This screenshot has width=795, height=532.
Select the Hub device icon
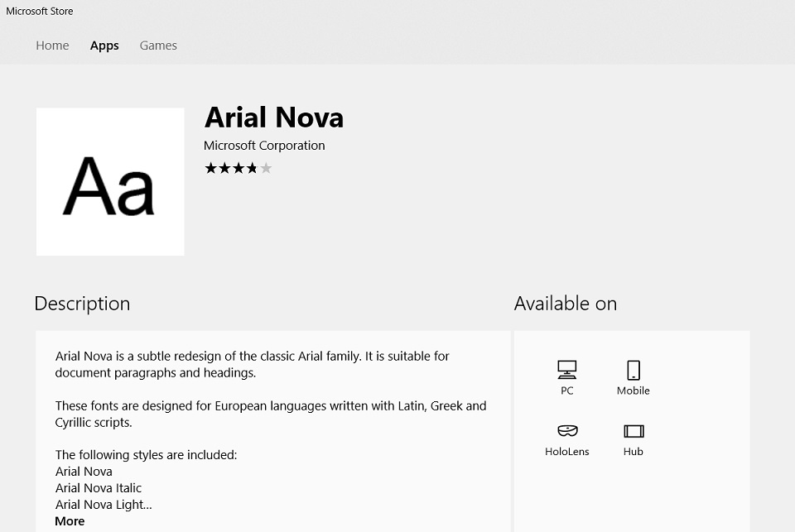point(634,431)
